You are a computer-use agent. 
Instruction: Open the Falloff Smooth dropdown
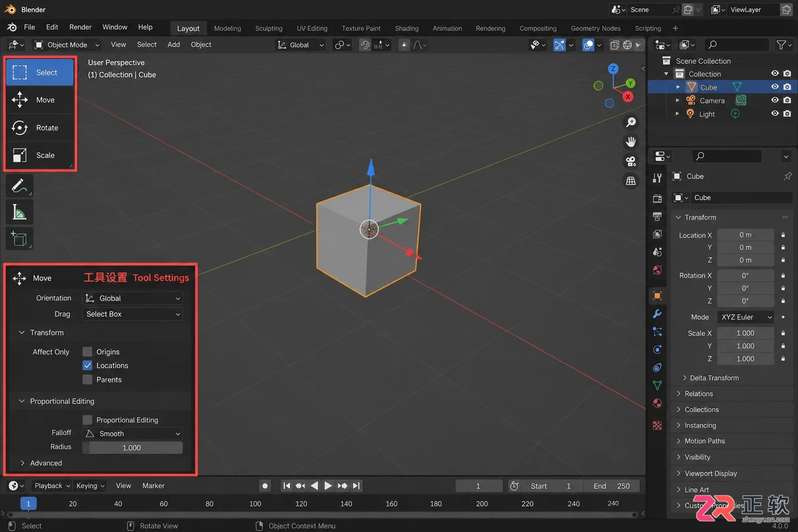132,434
